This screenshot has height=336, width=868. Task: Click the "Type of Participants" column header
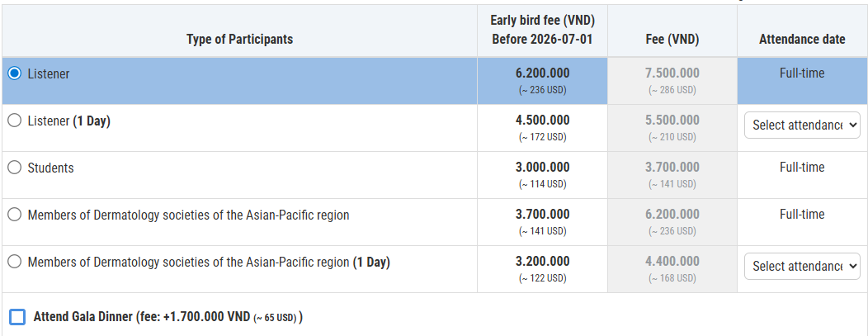[x=239, y=39]
